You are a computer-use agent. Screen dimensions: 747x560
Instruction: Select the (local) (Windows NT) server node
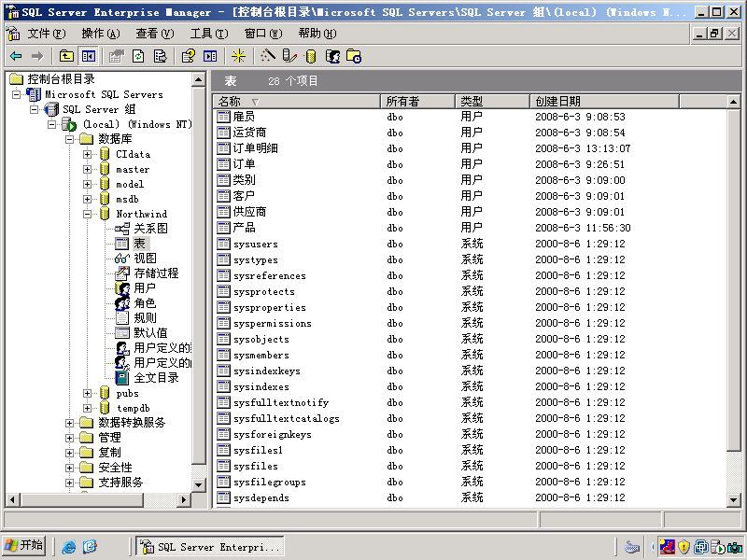click(x=137, y=124)
